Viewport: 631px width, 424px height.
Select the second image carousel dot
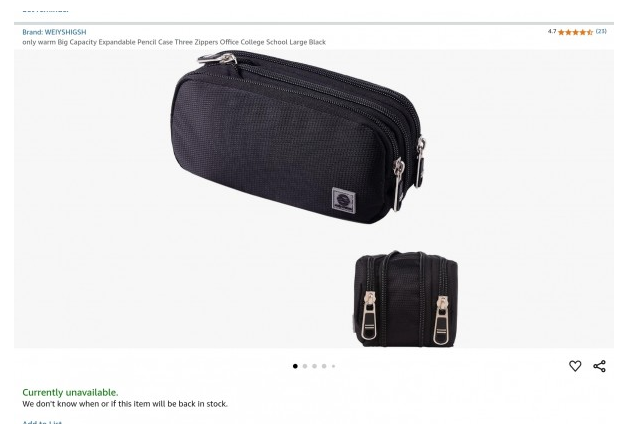(305, 366)
